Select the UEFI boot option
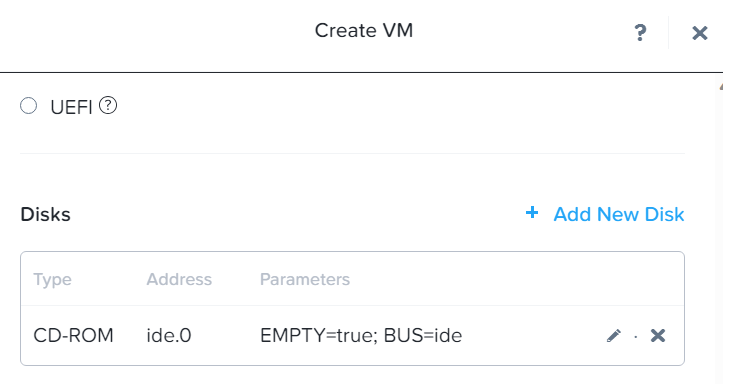Screen dimensions: 732x384 pos(28,106)
